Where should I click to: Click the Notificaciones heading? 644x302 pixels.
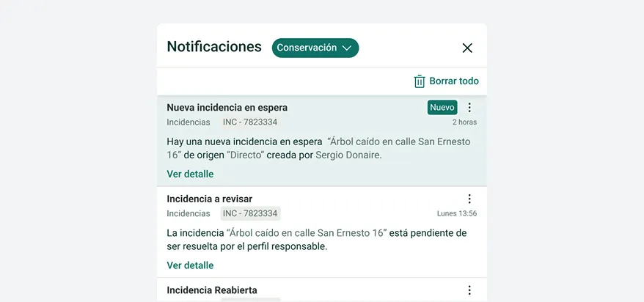pyautogui.click(x=214, y=47)
